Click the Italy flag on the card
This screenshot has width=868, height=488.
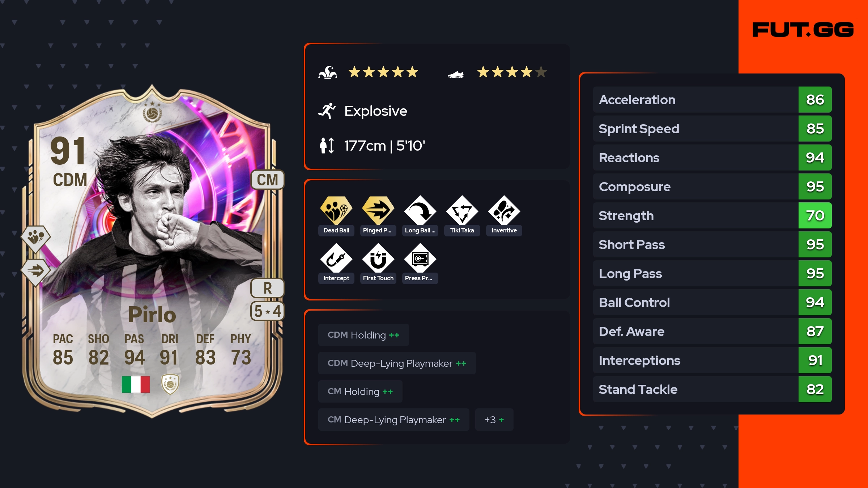(136, 384)
